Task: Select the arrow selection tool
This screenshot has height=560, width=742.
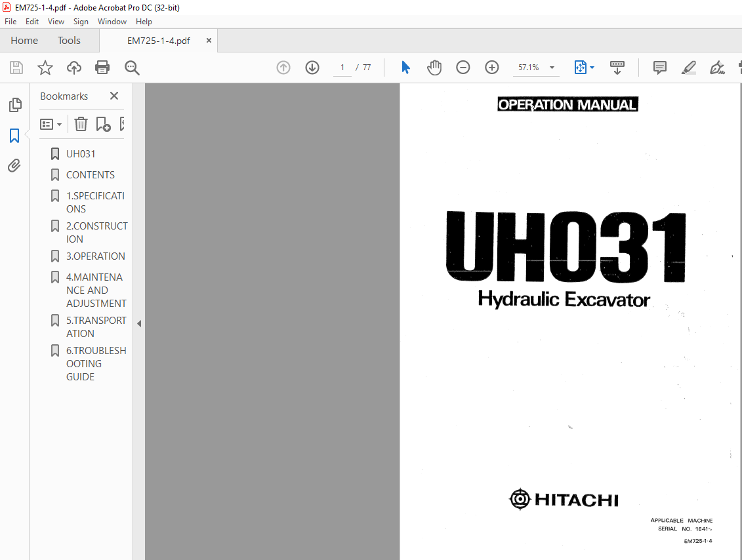Action: [x=405, y=68]
